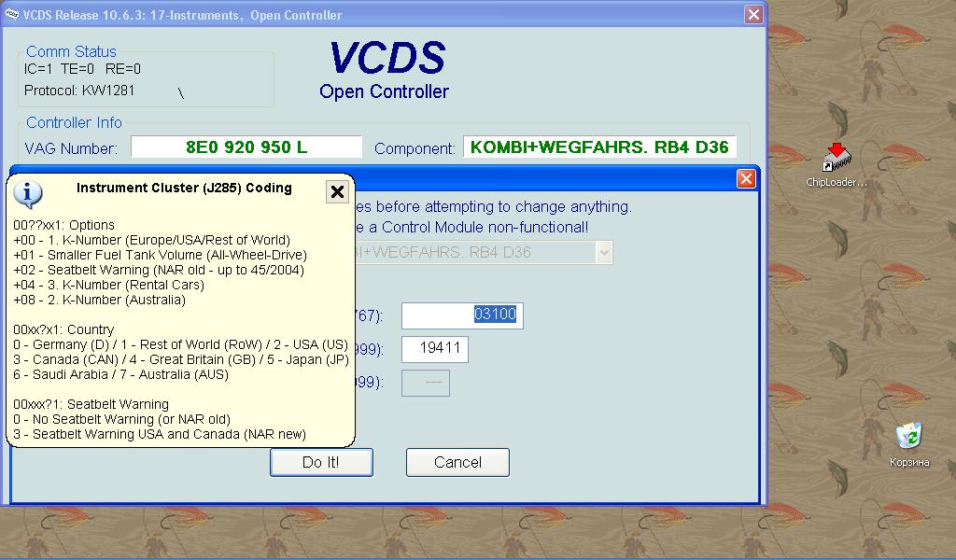Click the Cancel button
The image size is (956, 560).
tap(457, 463)
